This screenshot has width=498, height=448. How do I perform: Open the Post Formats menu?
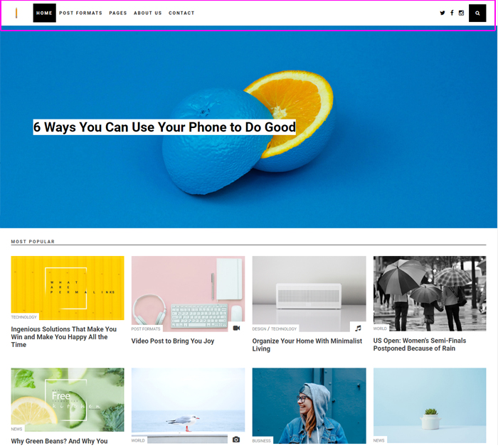pyautogui.click(x=80, y=13)
